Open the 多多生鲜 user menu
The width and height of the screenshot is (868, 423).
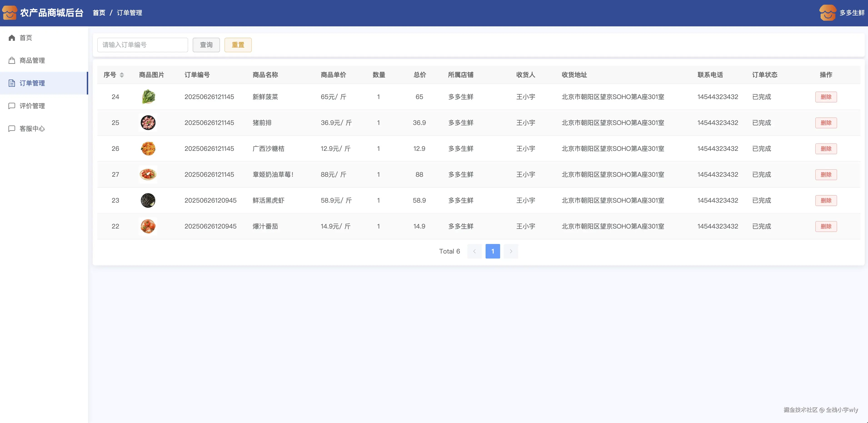pos(851,13)
